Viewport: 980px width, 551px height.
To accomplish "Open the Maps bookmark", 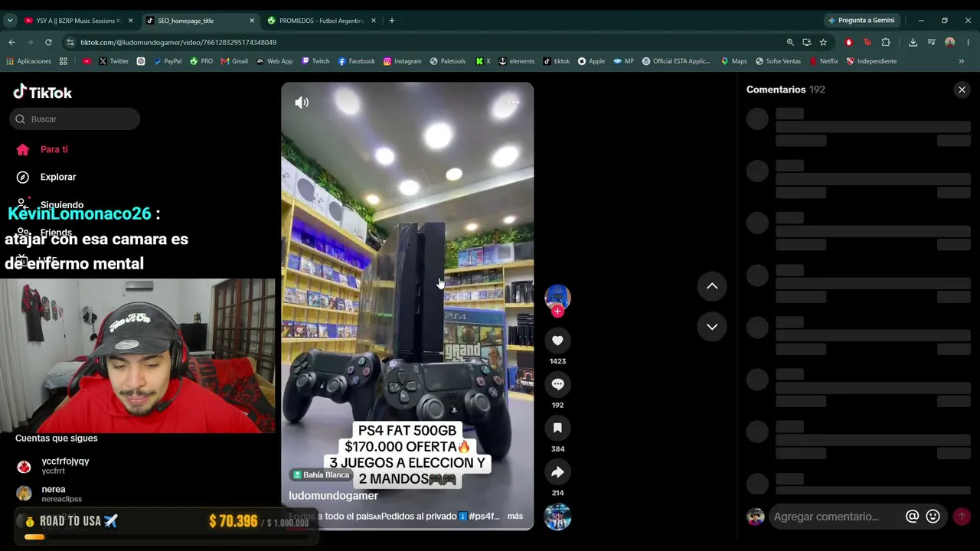I will [733, 61].
